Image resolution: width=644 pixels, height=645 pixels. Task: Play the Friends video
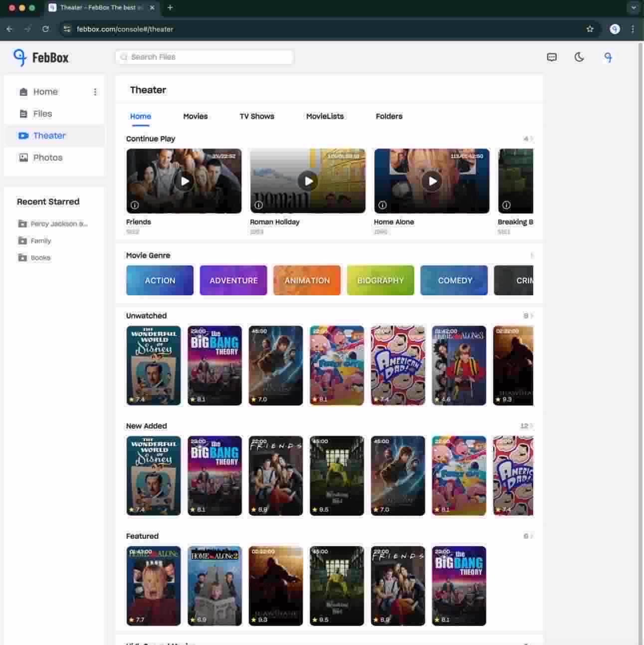(184, 181)
